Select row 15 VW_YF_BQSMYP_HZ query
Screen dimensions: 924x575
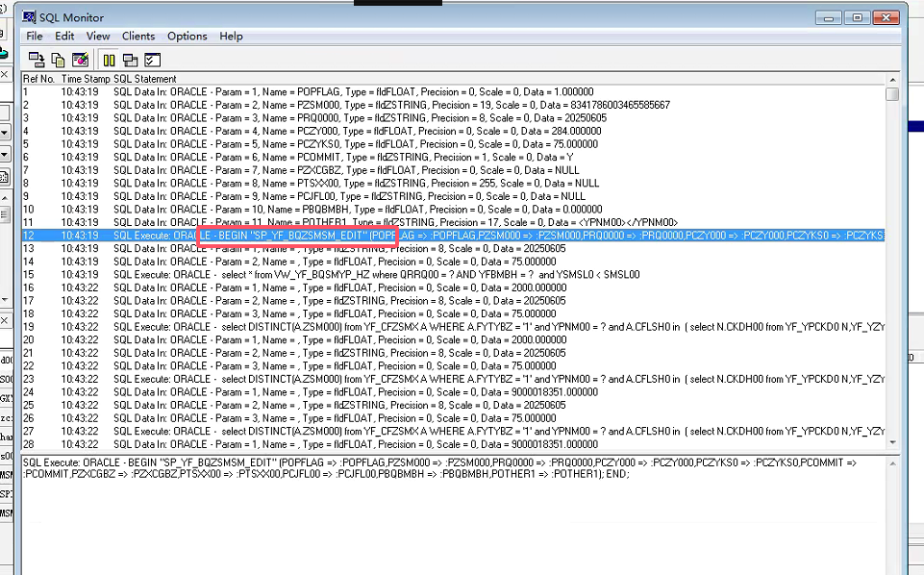(453, 275)
